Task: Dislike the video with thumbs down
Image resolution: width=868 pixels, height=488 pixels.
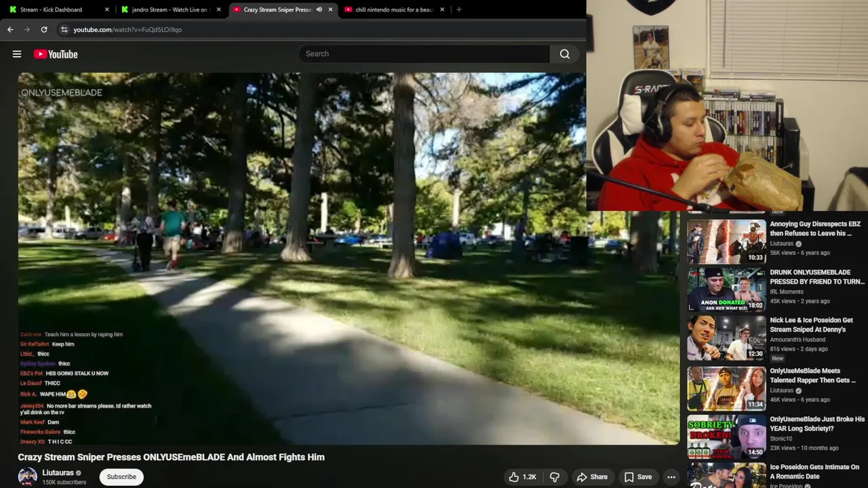Action: [555, 477]
